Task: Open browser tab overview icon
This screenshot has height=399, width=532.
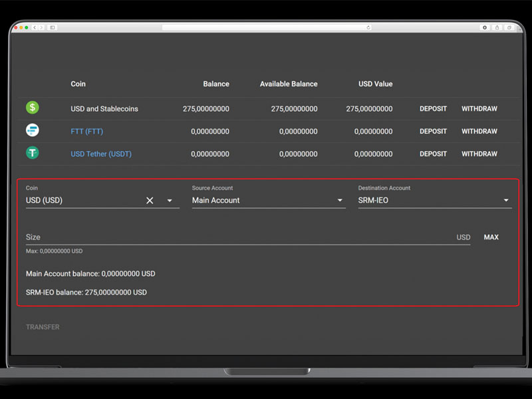Action: click(509, 27)
